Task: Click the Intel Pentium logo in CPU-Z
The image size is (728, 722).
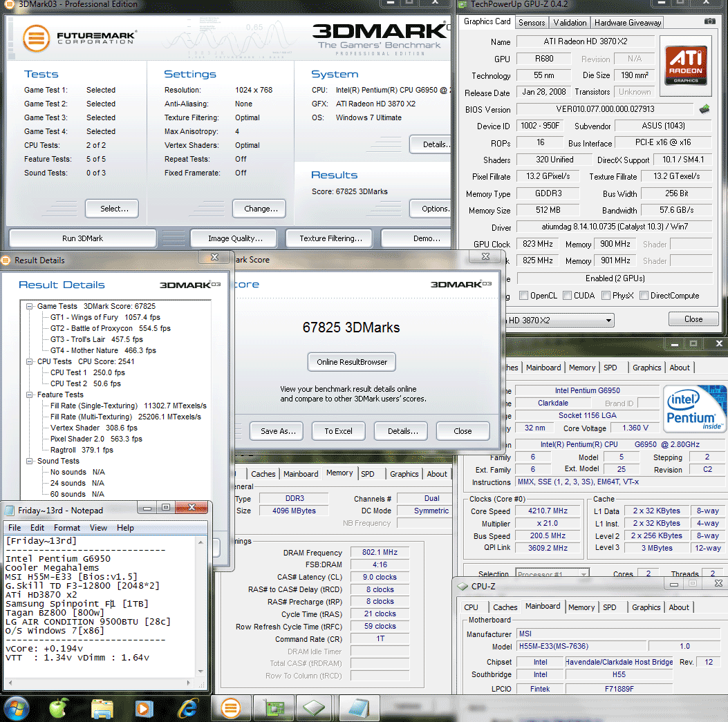Action: (x=695, y=408)
